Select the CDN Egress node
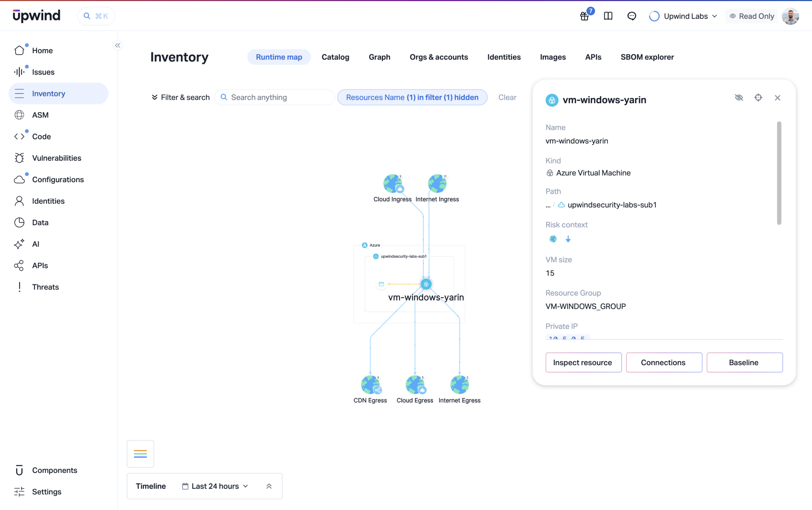 370,385
